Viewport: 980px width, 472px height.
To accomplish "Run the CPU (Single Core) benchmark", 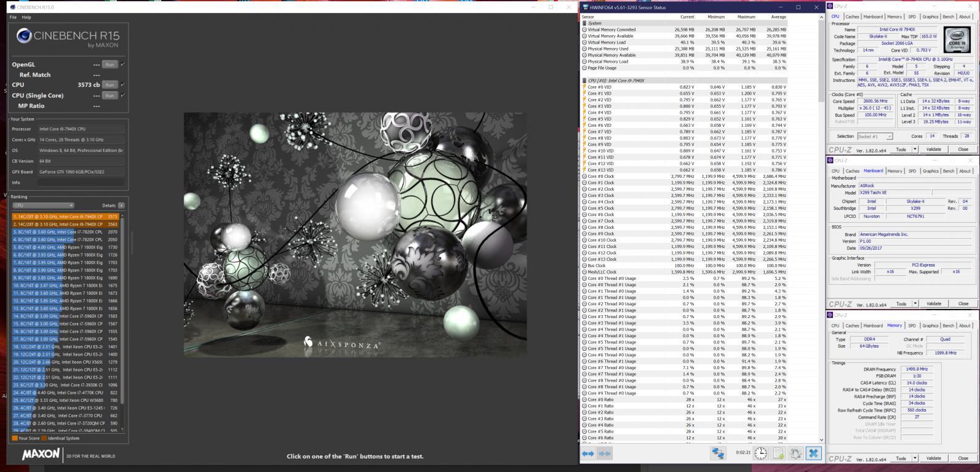I will 110,95.
